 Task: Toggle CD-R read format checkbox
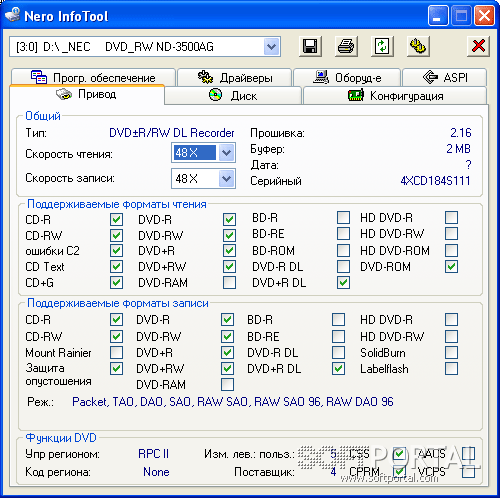pyautogui.click(x=116, y=220)
